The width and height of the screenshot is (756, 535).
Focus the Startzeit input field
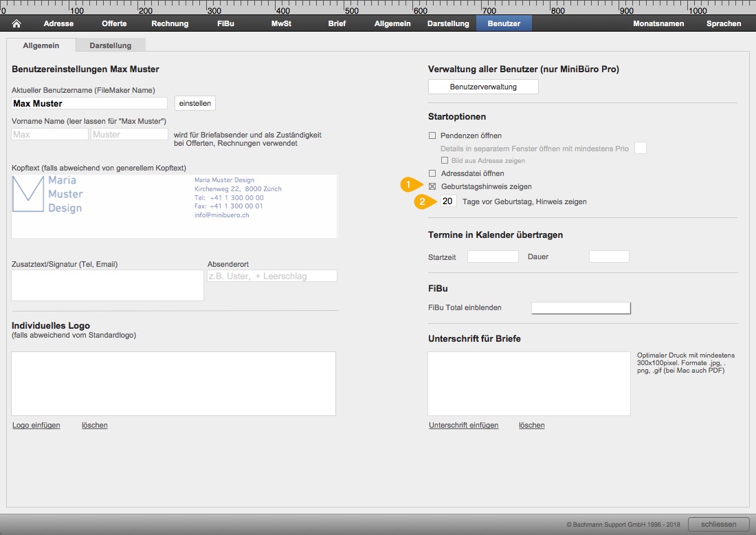point(493,256)
